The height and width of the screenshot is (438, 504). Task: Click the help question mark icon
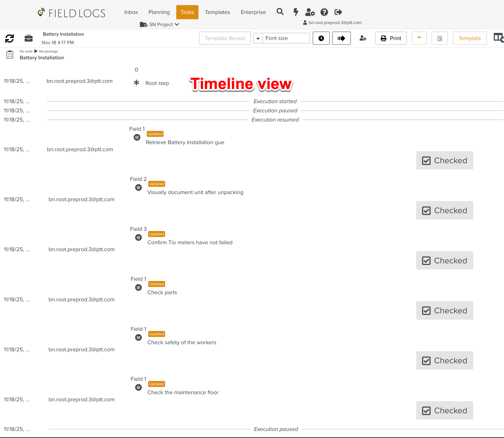tap(324, 12)
